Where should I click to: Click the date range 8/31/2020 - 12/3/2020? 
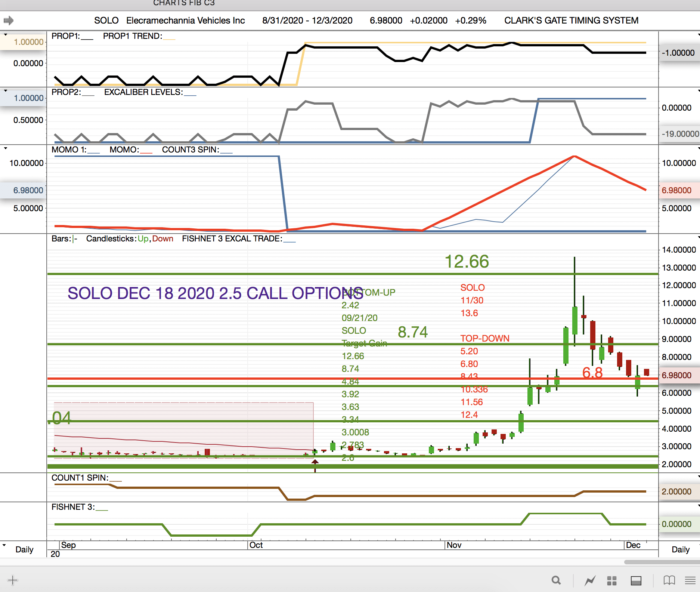[307, 20]
